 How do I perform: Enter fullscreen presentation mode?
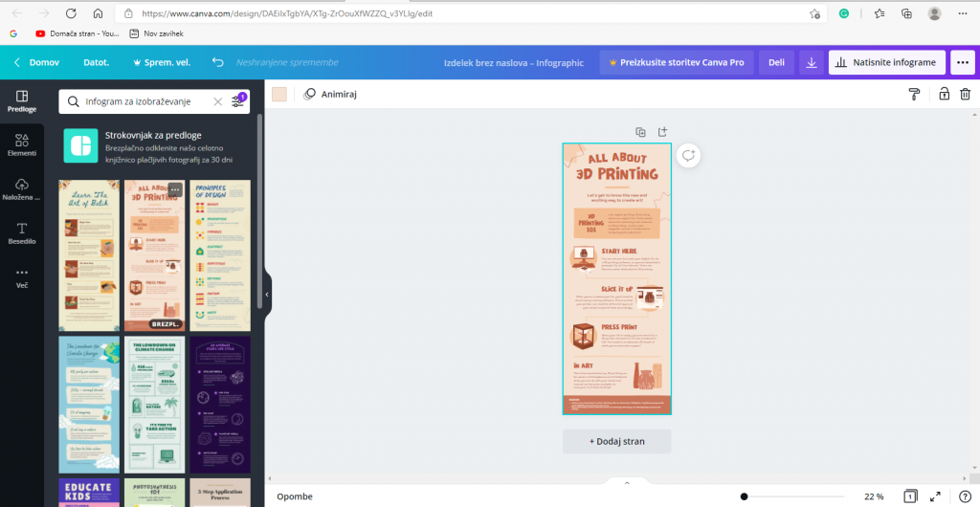(936, 496)
